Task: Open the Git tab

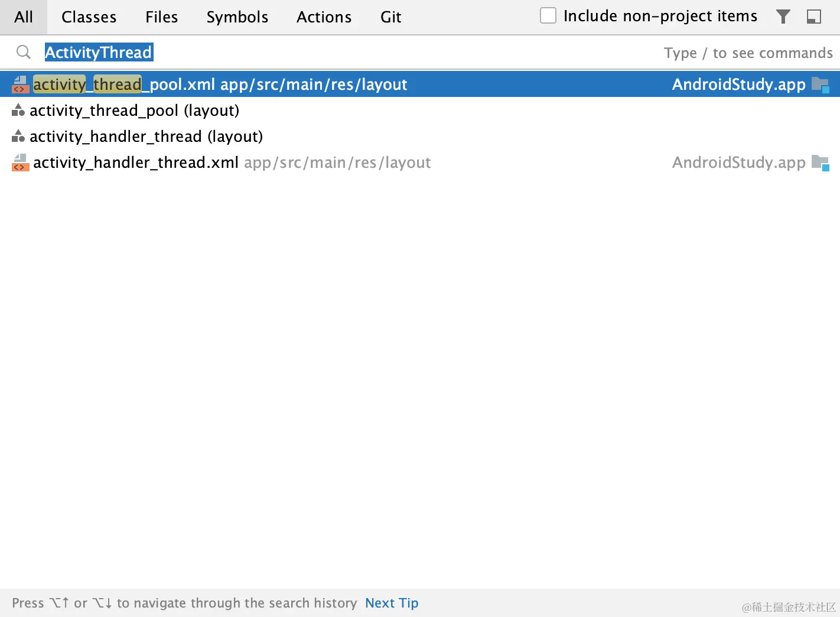Action: tap(391, 17)
